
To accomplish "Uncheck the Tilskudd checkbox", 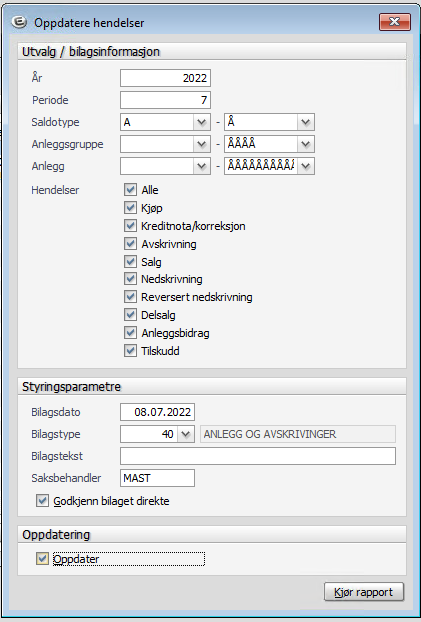I will pos(130,351).
